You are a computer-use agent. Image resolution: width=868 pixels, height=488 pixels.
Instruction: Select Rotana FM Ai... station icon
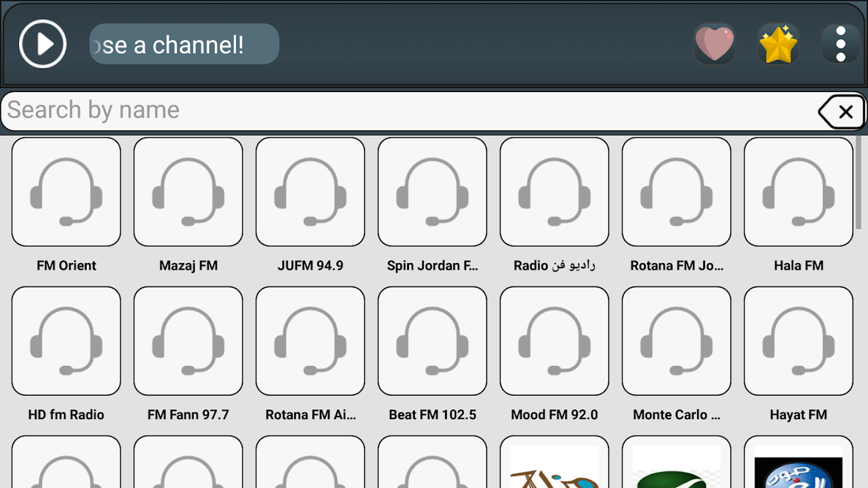click(x=310, y=341)
